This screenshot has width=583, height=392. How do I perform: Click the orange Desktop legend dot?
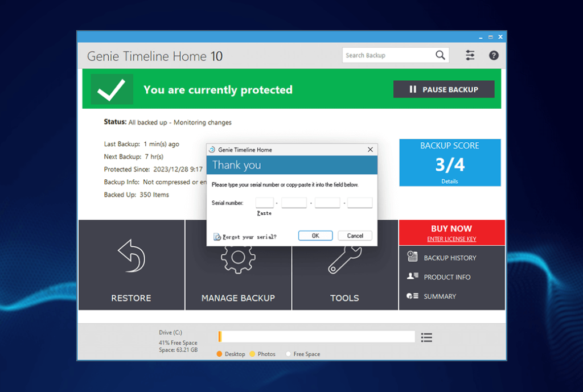pyautogui.click(x=219, y=354)
